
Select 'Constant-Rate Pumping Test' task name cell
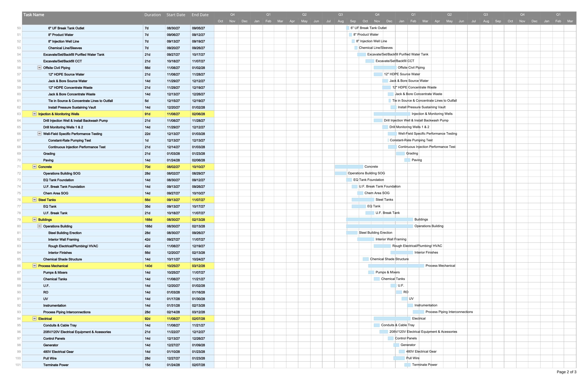click(x=83, y=140)
